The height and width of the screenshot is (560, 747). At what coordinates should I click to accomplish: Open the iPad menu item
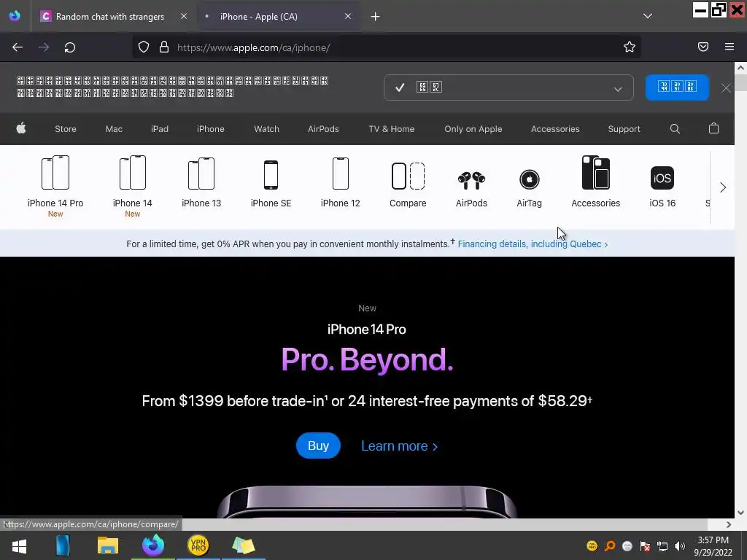(x=160, y=129)
